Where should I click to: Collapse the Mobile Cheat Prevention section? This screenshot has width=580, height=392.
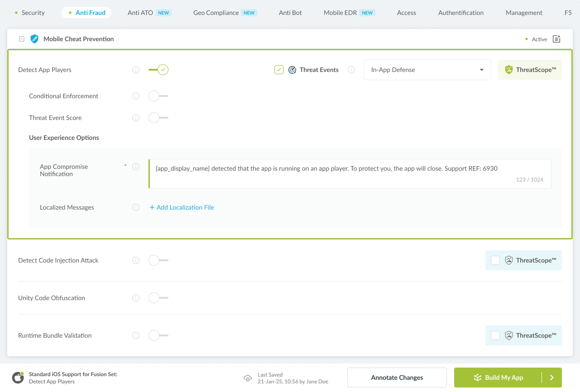tap(21, 39)
